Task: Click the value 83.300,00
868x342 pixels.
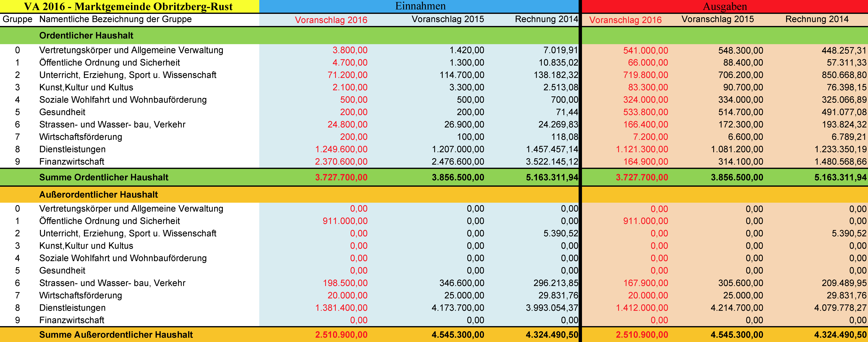Action: (x=648, y=87)
